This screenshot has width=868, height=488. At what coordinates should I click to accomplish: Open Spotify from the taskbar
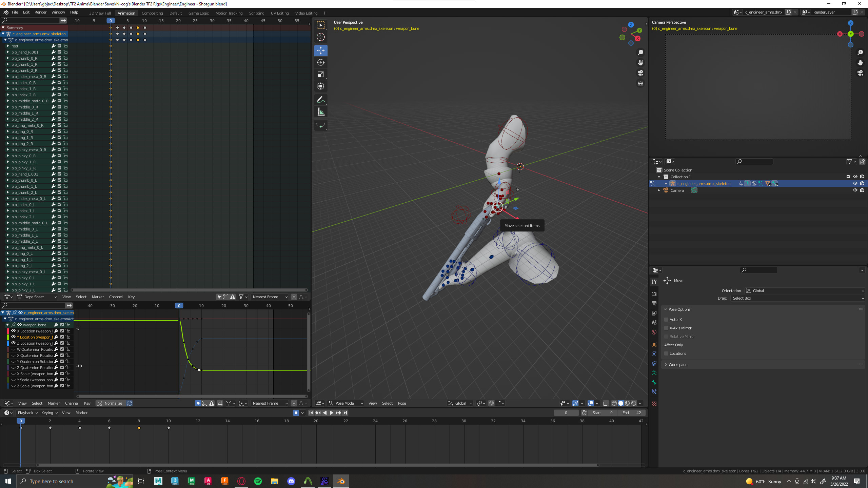coord(258,481)
